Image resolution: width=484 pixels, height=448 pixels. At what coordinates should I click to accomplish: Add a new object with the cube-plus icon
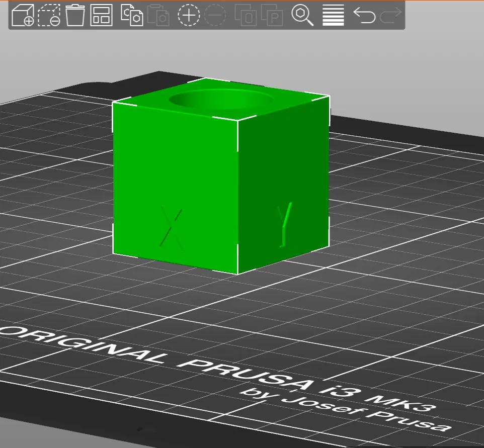pos(23,15)
